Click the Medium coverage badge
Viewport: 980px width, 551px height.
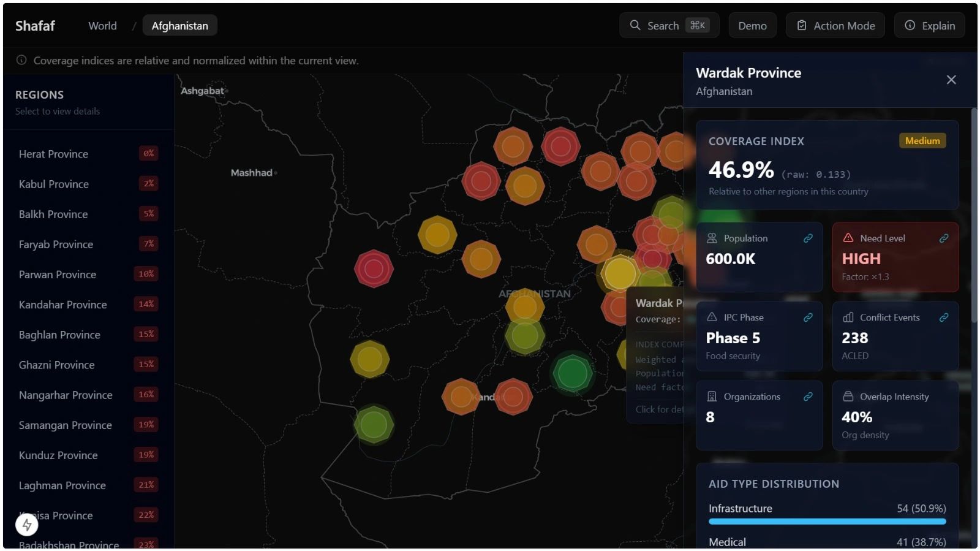pos(922,140)
